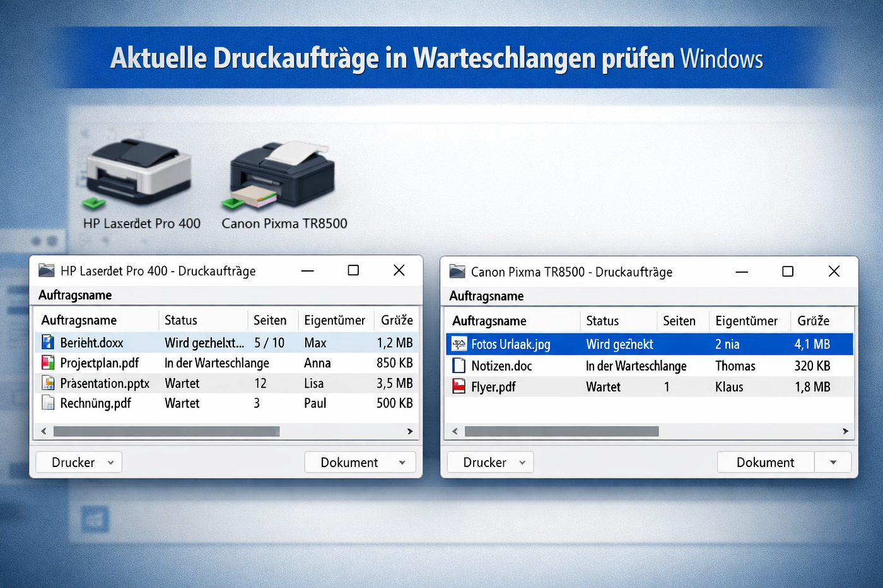Click the "320 KB" size value
This screenshot has height=588, width=883.
[812, 366]
